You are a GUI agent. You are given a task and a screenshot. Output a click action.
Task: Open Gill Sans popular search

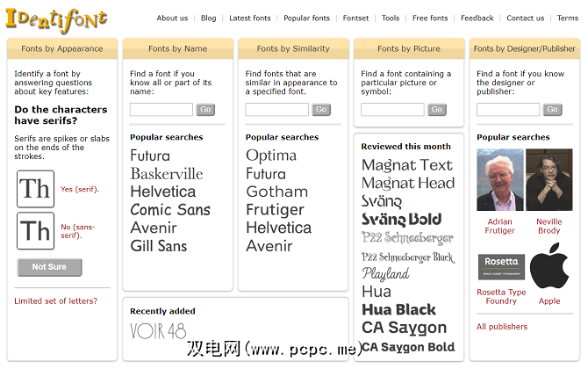pyautogui.click(x=159, y=246)
